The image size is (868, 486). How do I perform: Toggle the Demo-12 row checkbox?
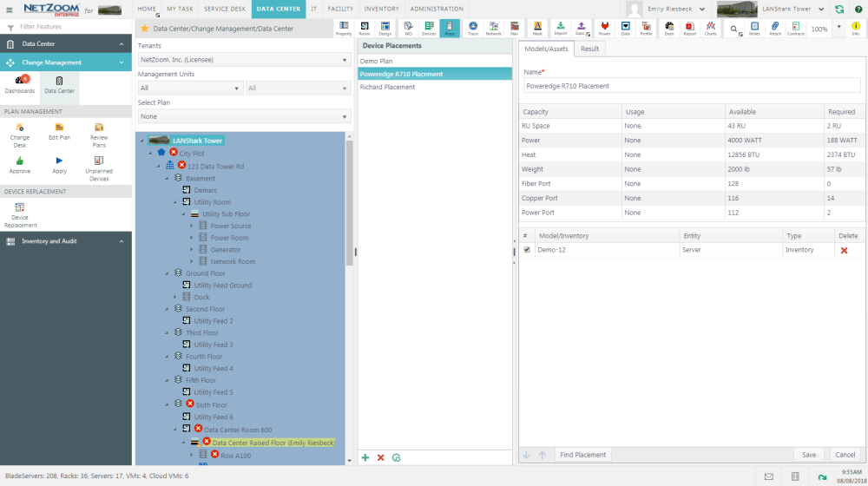[x=527, y=250]
